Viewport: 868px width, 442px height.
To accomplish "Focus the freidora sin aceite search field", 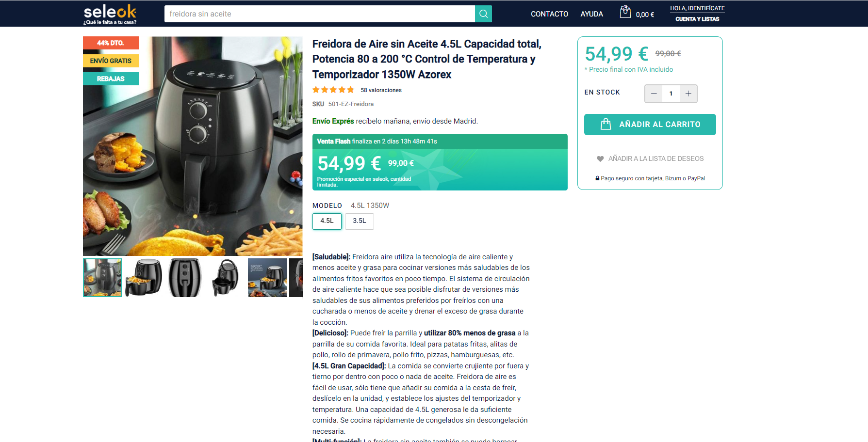I will tap(320, 14).
